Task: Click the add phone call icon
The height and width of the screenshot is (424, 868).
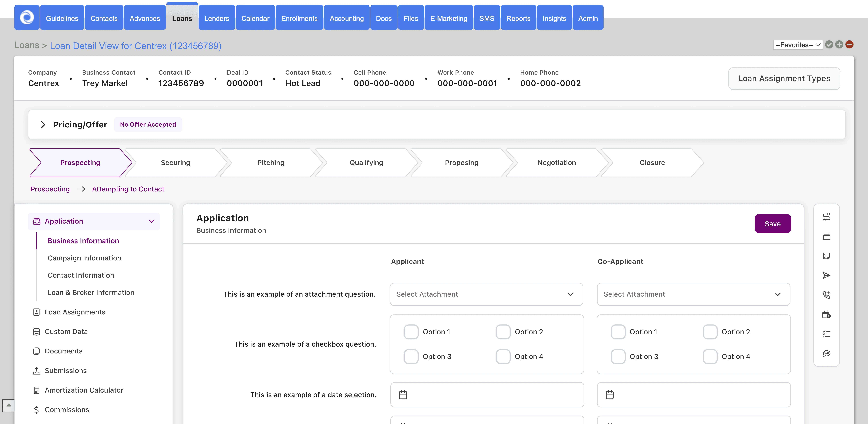Action: coord(826,295)
